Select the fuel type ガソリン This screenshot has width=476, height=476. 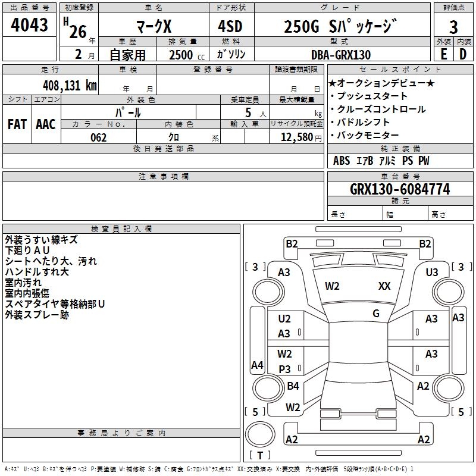point(231,54)
